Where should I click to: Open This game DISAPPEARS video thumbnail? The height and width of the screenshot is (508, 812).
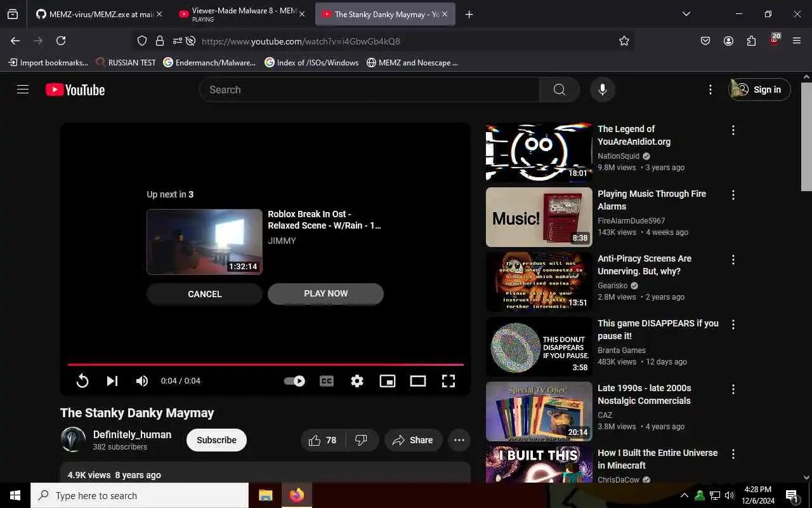click(x=539, y=347)
